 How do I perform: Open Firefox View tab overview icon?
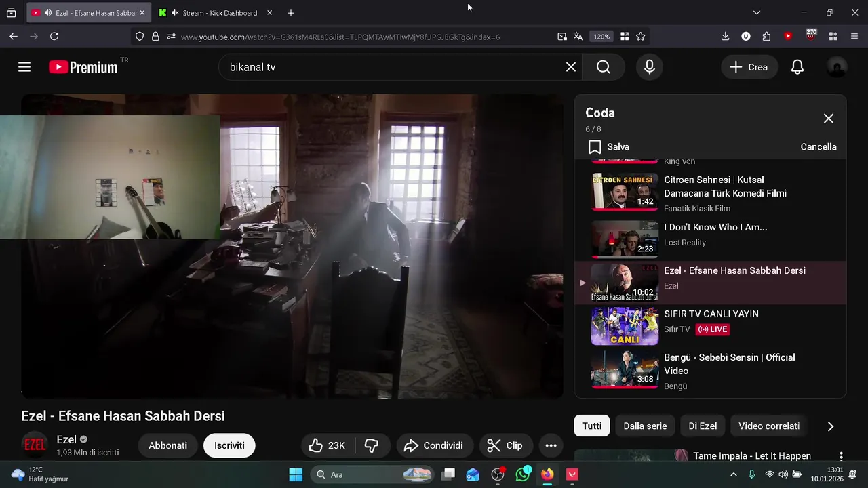click(x=12, y=13)
